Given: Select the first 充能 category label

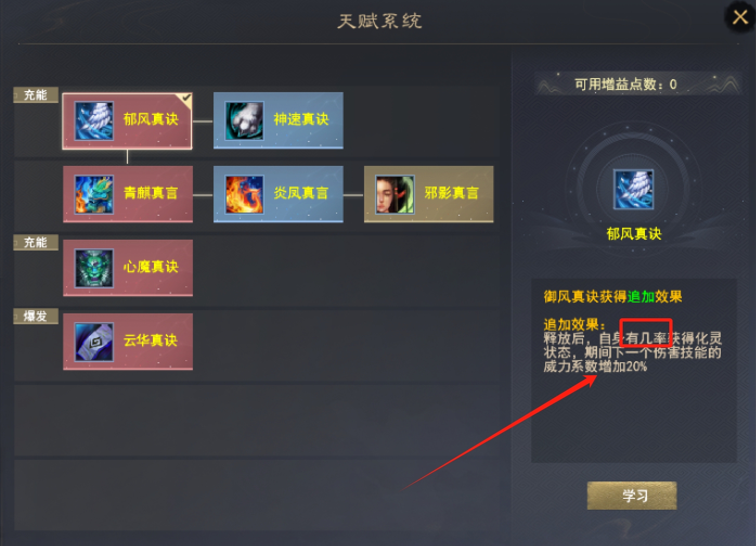Looking at the screenshot, I should (x=36, y=95).
